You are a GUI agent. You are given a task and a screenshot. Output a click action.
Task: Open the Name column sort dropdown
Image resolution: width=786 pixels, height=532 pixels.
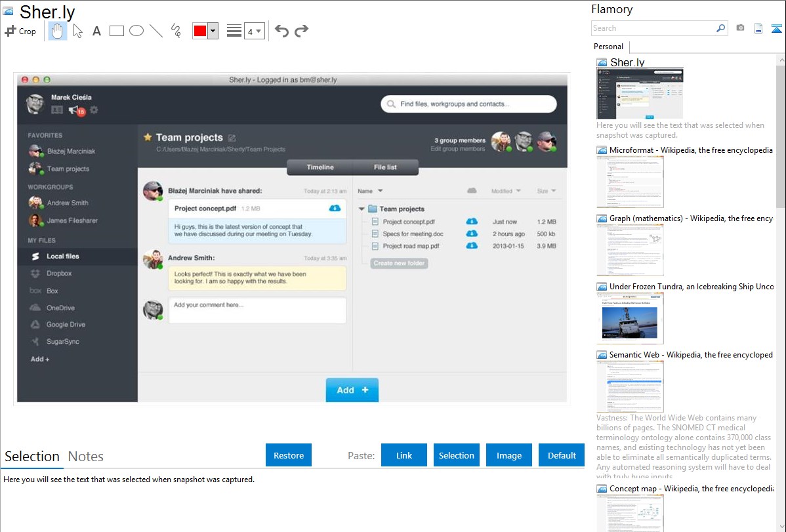380,191
